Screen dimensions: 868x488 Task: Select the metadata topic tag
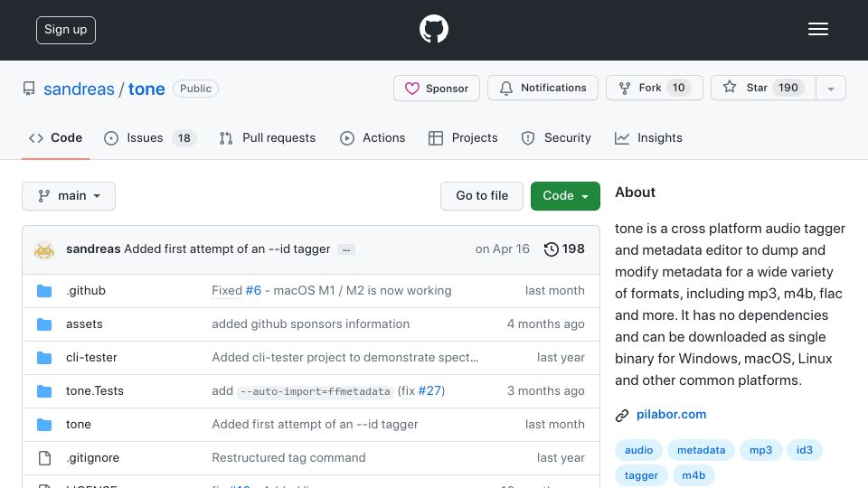click(x=701, y=450)
